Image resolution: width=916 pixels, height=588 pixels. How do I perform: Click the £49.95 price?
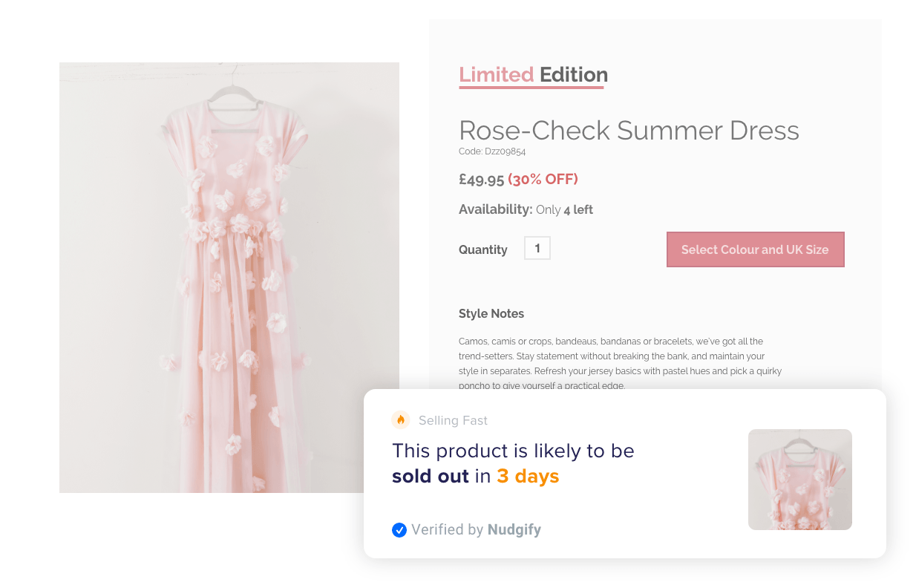tap(481, 180)
